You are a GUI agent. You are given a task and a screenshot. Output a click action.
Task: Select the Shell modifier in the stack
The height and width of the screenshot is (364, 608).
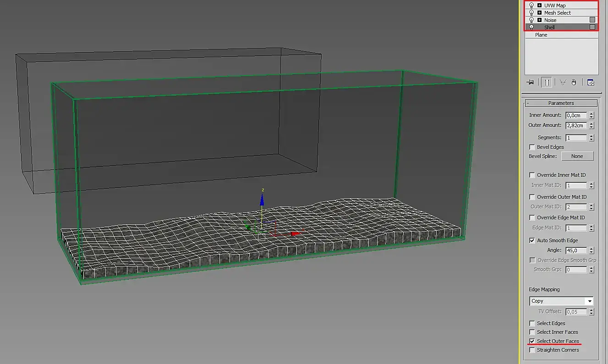[561, 27]
